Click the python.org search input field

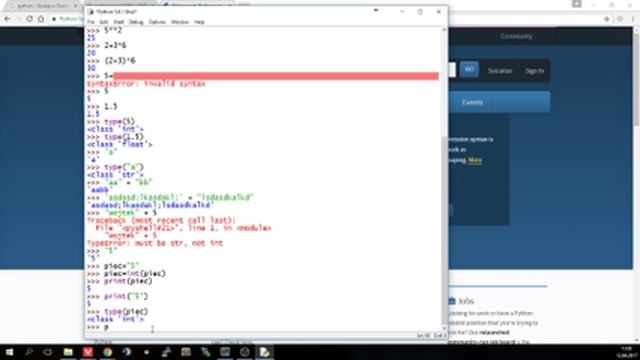pos(452,69)
